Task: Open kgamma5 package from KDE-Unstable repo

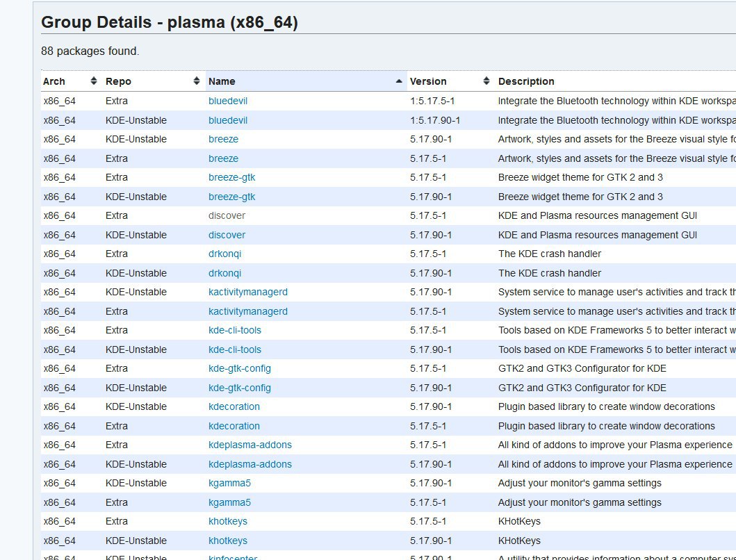Action: point(229,483)
